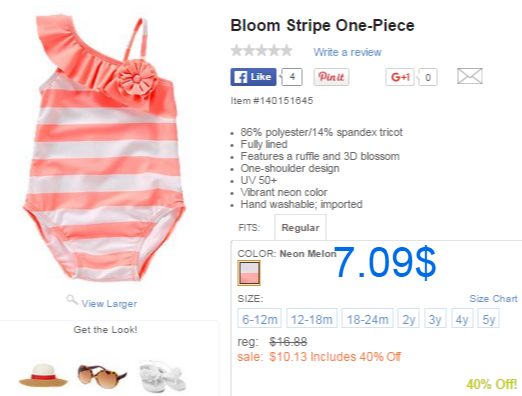
Task: Rate the product using the stars
Action: tap(261, 51)
